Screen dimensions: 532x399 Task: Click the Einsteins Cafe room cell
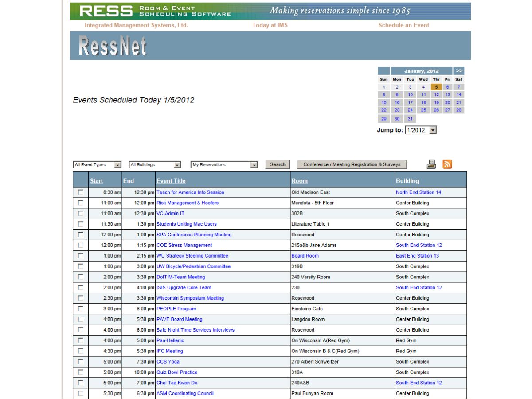(x=342, y=309)
